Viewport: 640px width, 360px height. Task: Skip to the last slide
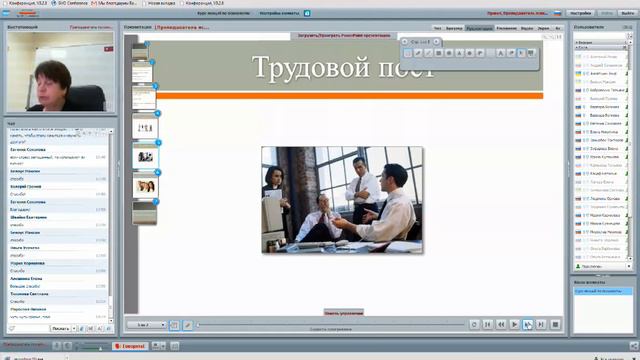(x=541, y=324)
